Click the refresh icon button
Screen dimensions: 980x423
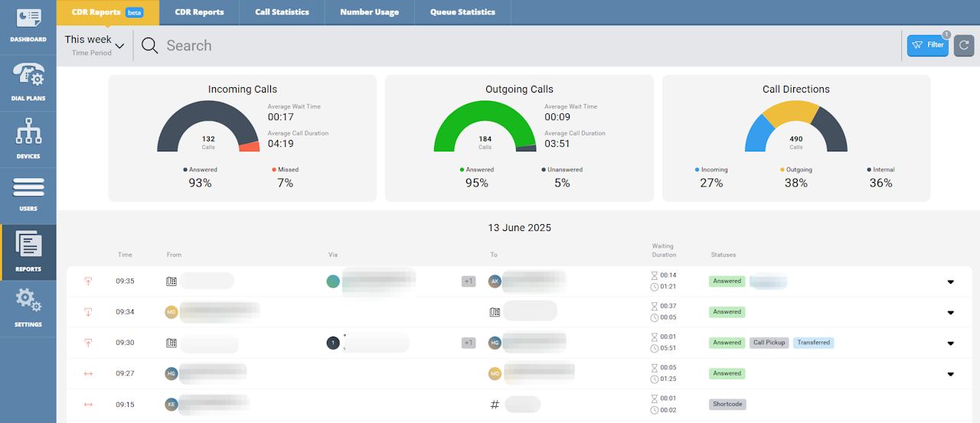(963, 46)
